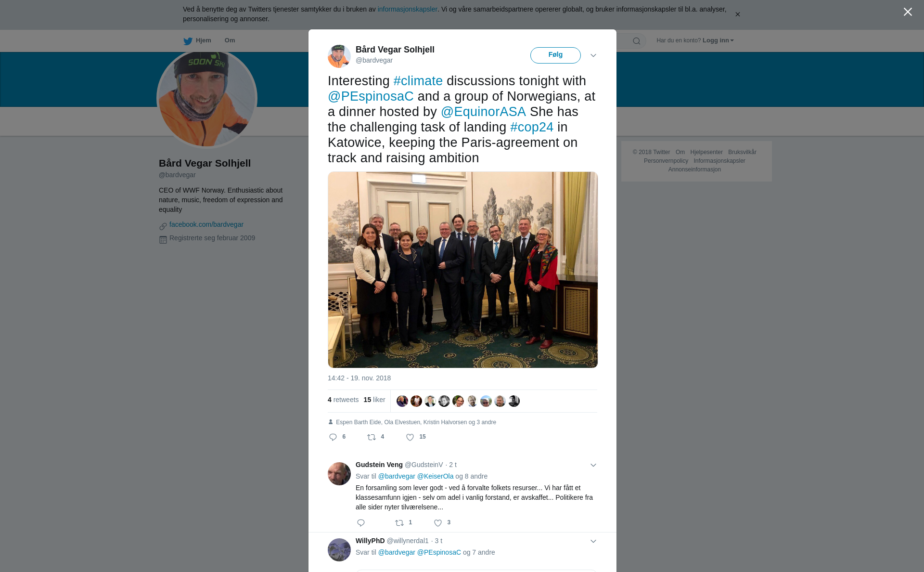Viewport: 924px width, 572px height.
Task: Open the #cop24 hashtag link
Action: coord(532,127)
